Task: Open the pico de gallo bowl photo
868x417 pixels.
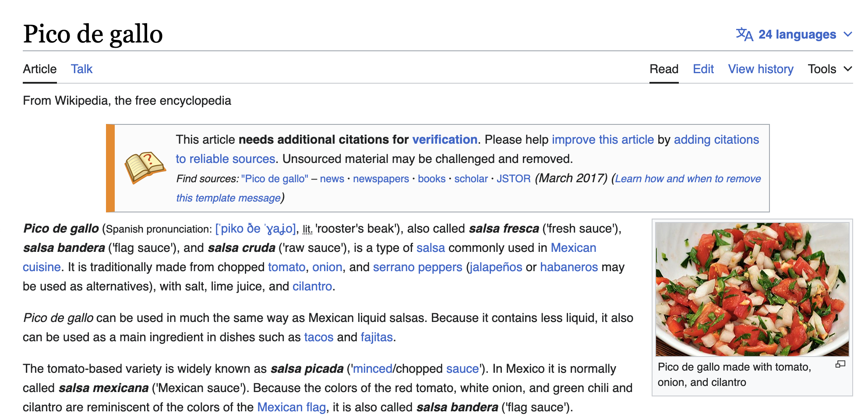Action: coord(752,289)
